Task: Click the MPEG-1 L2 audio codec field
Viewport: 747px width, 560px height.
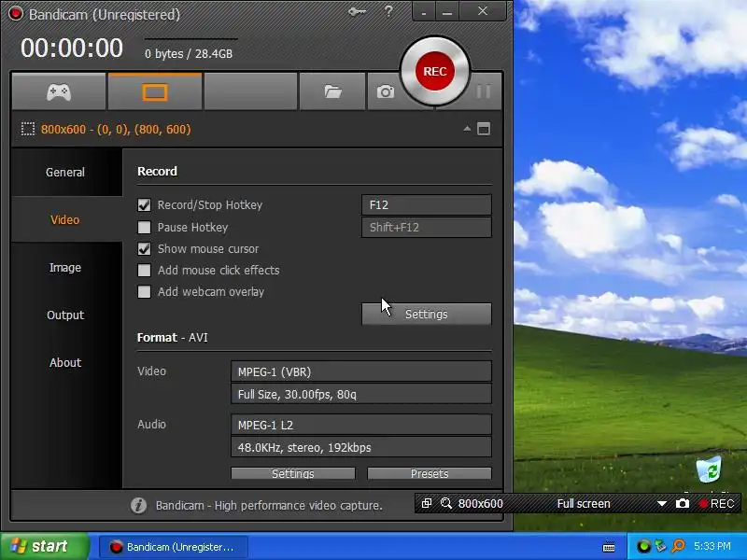Action: pyautogui.click(x=361, y=425)
